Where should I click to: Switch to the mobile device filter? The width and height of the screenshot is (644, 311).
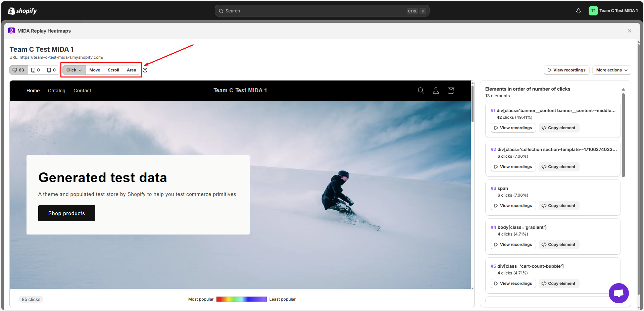51,70
